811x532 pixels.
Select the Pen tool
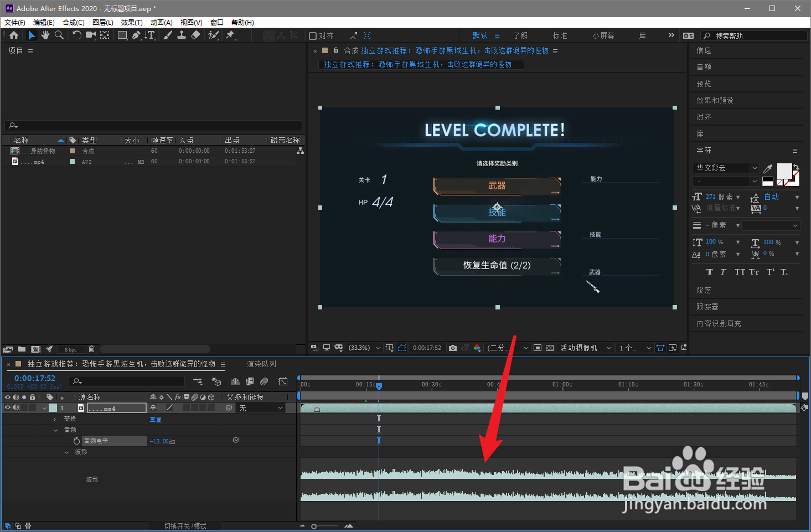pyautogui.click(x=136, y=35)
